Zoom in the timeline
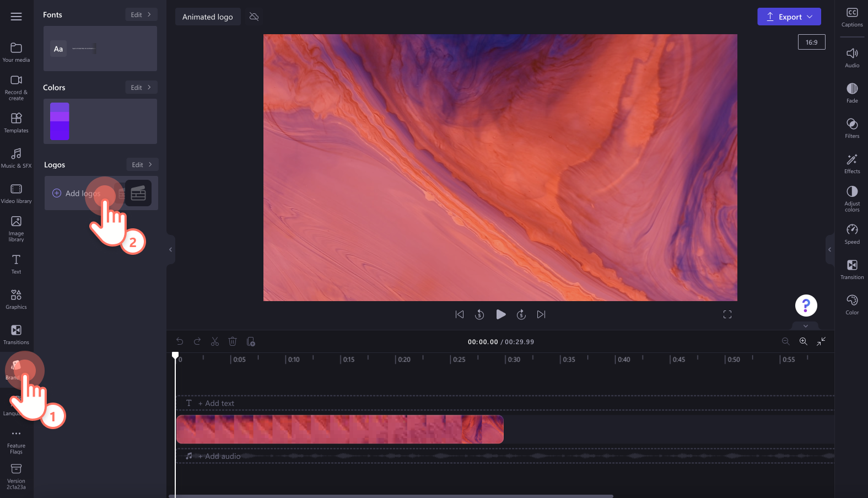Screen dimensions: 868x498 (804, 341)
